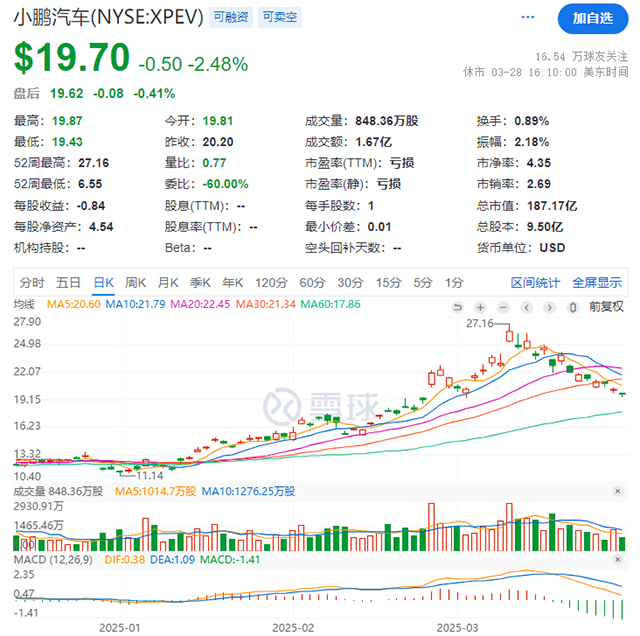Select the 1分 interval tab
This screenshot has height=636, width=640.
pos(454,282)
